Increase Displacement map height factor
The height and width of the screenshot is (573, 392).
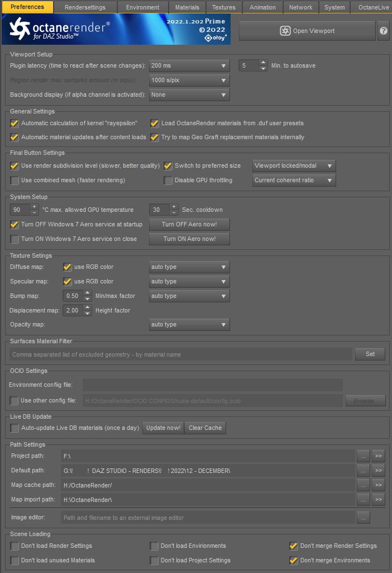coord(87,307)
